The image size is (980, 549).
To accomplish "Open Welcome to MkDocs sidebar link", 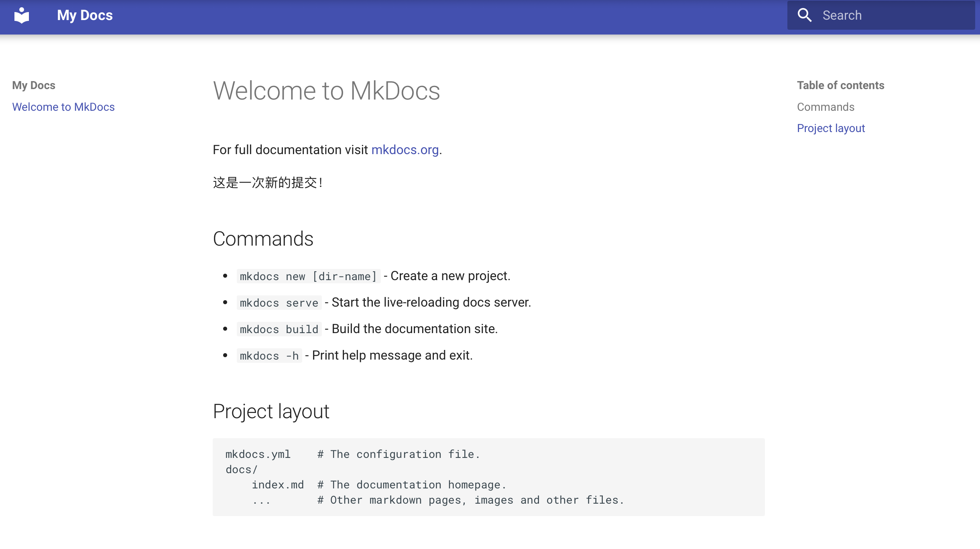I will [63, 107].
